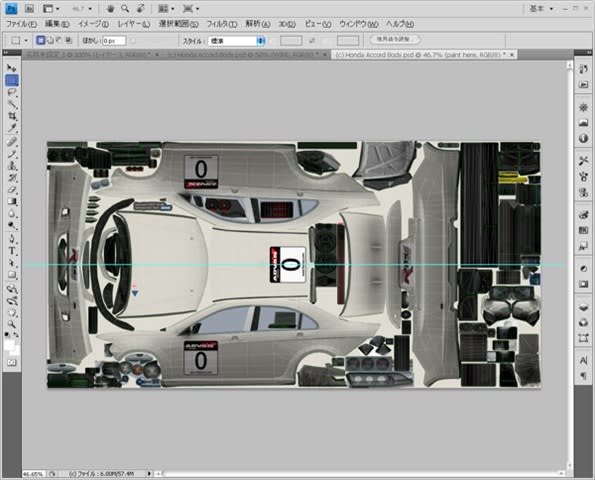Select the Dodge tool
The width and height of the screenshot is (595, 480).
[x=12, y=225]
